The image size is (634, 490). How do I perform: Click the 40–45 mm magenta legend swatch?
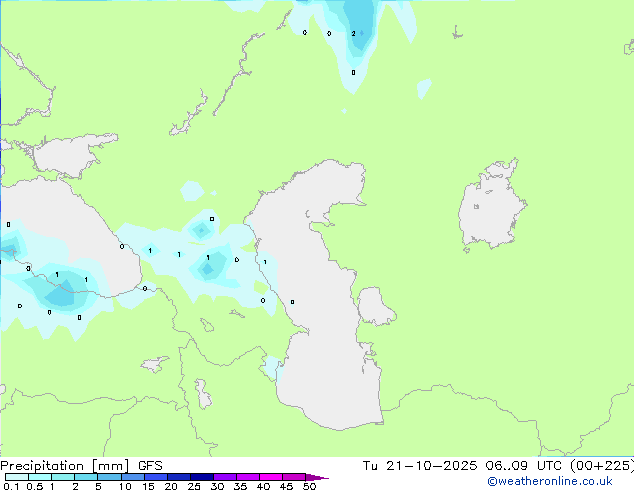click(x=271, y=477)
